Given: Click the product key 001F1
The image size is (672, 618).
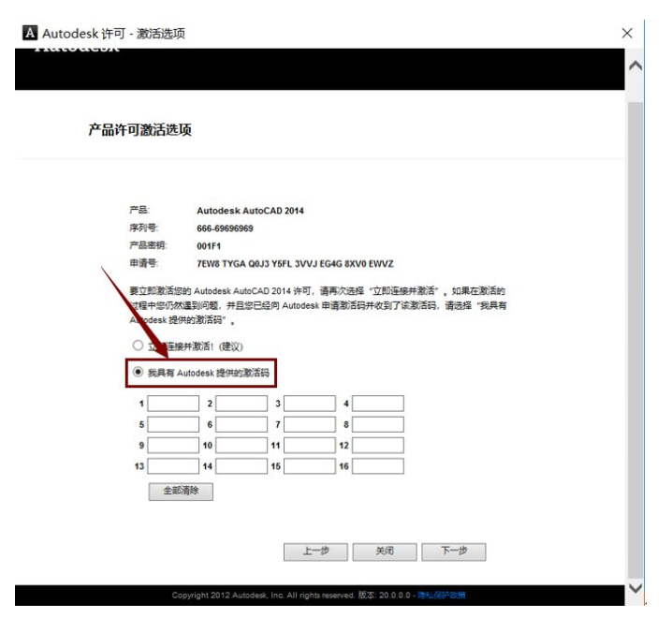Looking at the screenshot, I should (x=209, y=246).
